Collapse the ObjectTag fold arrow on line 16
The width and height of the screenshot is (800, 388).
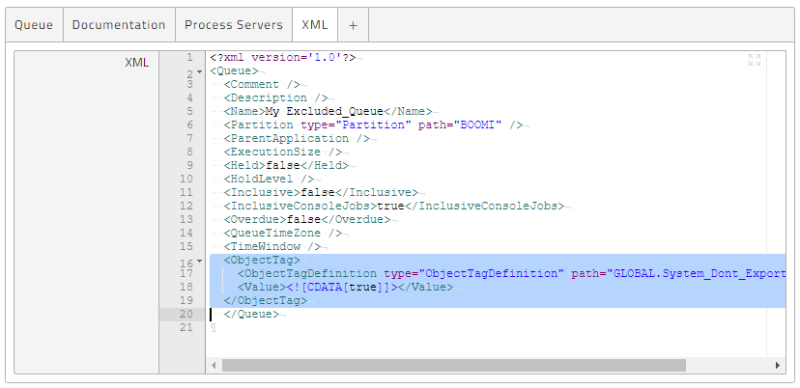point(199,261)
